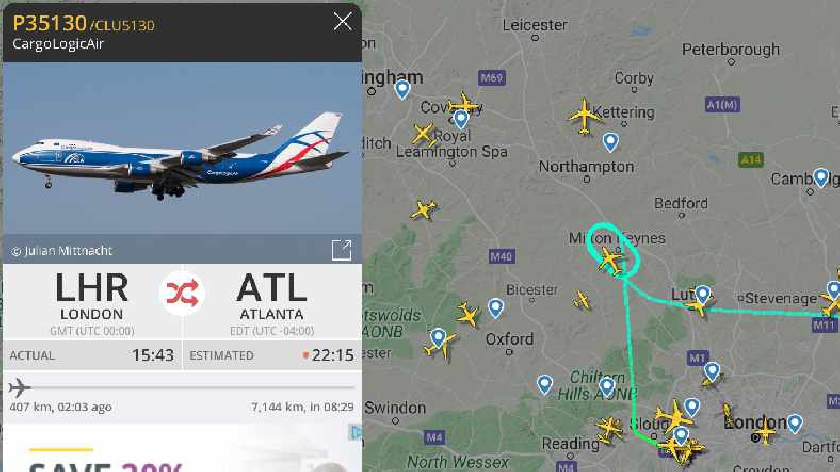Select the aircraft near Kettering
Viewport: 840px width, 472px height.
coord(584,116)
